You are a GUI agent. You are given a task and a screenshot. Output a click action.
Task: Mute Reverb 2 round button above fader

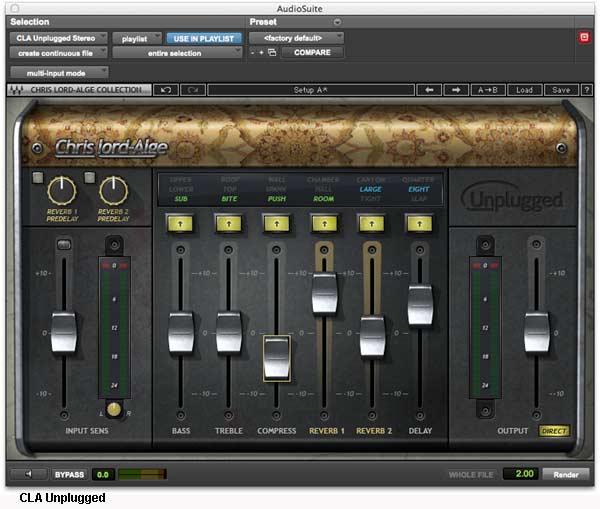372,250
